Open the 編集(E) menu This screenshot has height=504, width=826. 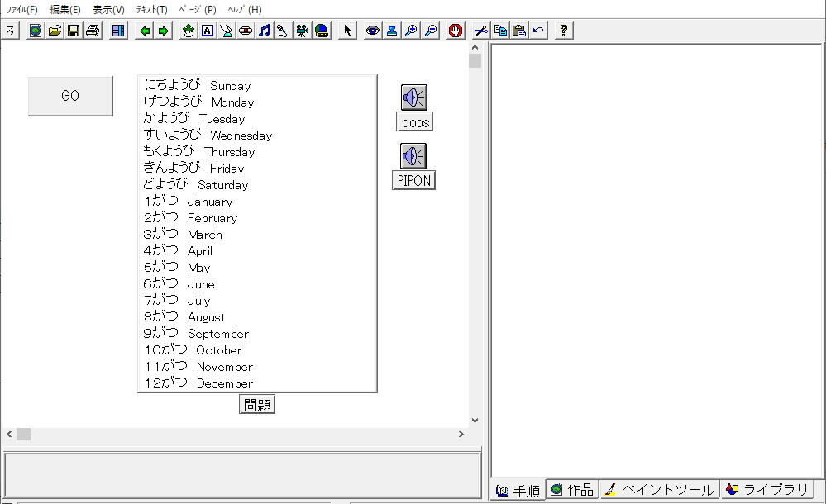point(65,9)
